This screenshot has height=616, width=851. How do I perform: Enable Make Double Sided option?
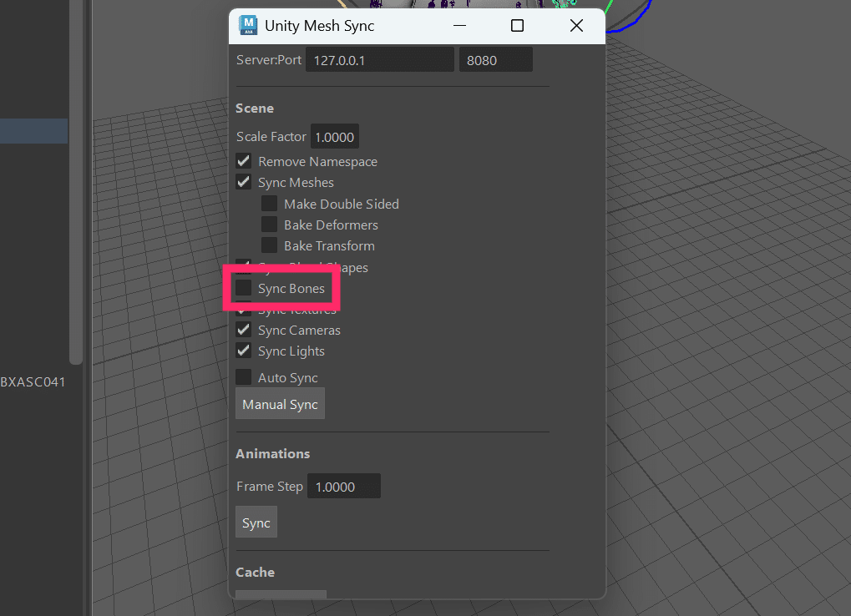[x=269, y=203]
